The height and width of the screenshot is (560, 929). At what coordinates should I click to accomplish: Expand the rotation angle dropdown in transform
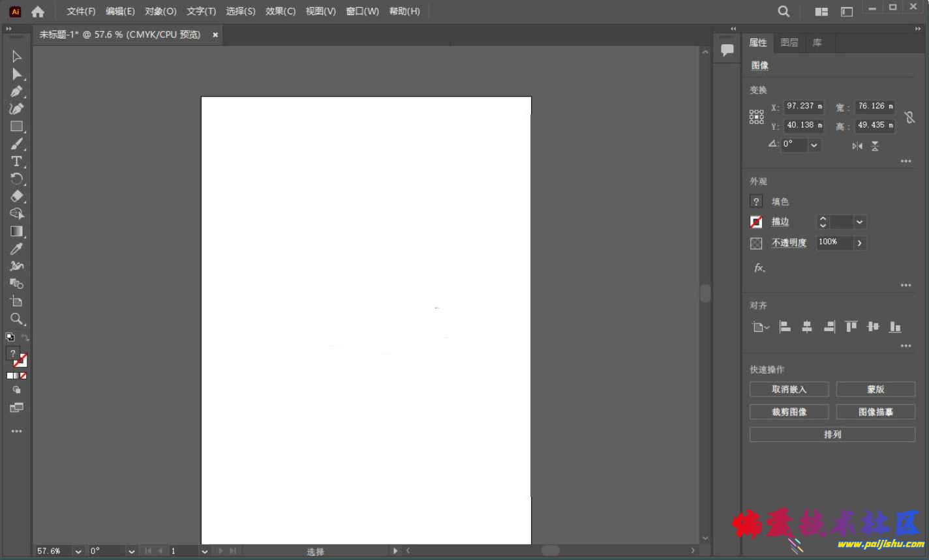tap(814, 145)
